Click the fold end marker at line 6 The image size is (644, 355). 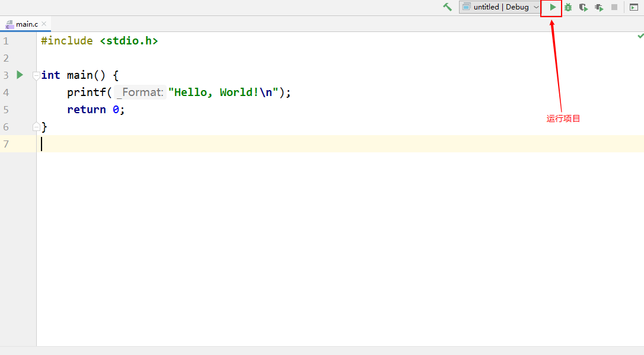coord(36,127)
